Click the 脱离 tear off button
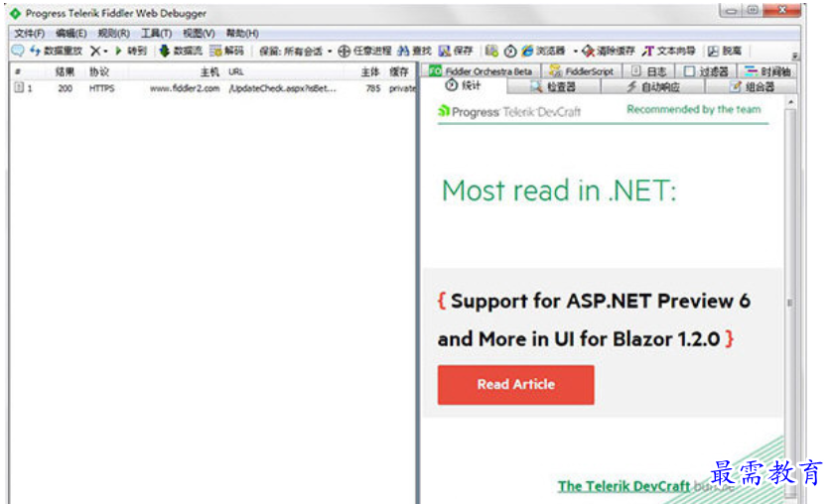Screen dimensions: 831x504 [725, 51]
